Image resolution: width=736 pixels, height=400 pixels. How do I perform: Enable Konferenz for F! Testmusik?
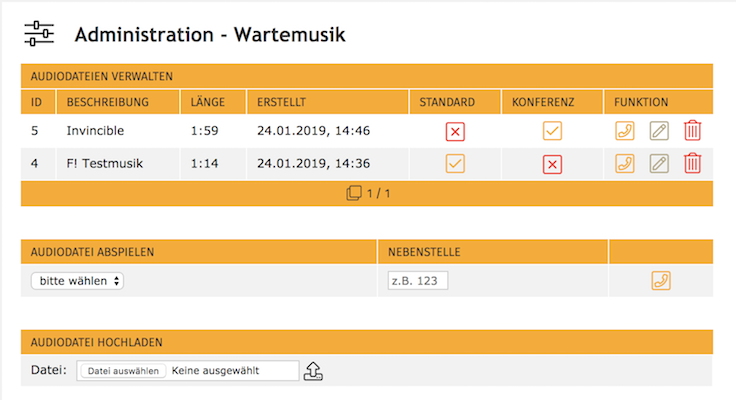(552, 164)
